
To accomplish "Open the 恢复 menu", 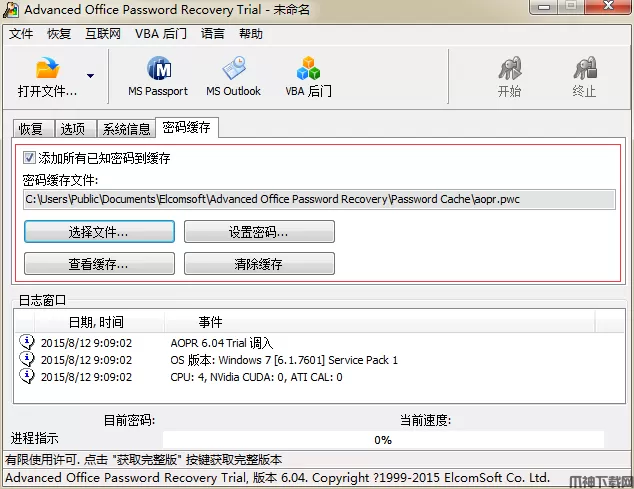I will (59, 34).
